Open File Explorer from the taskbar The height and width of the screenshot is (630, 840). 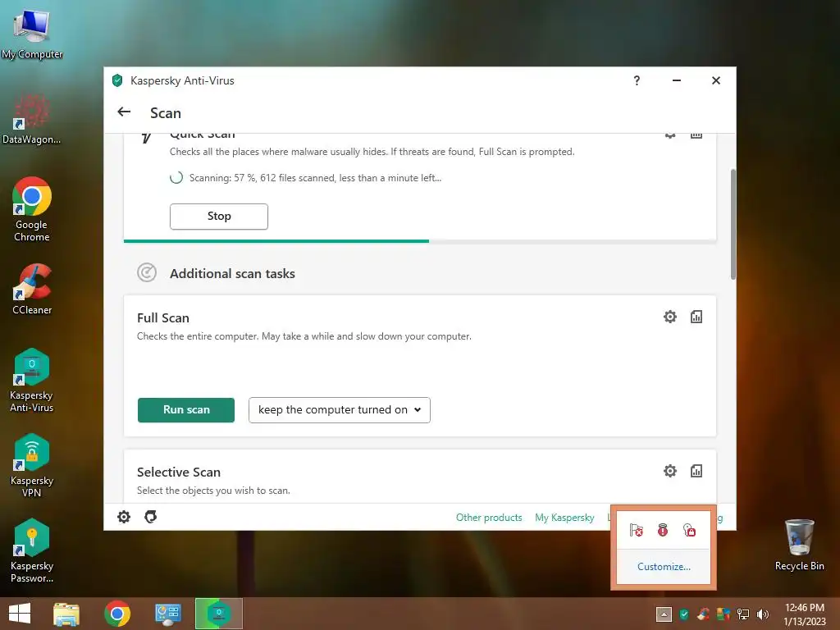click(x=66, y=614)
